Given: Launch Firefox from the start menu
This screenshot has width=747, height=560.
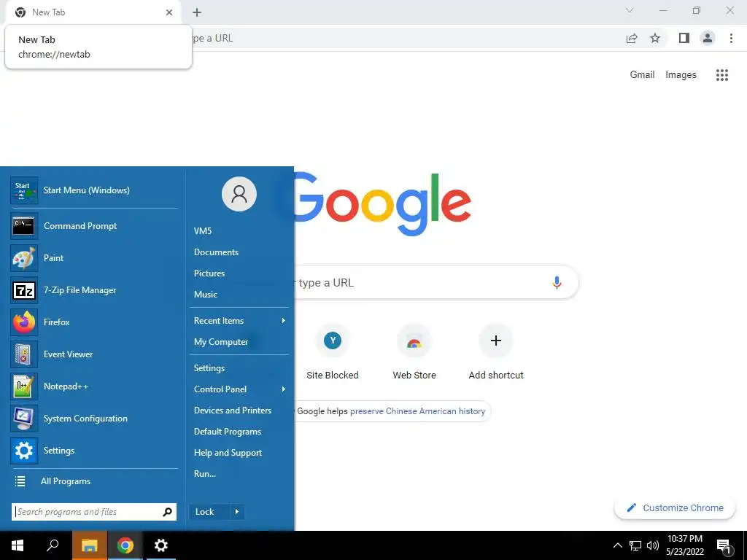Looking at the screenshot, I should 94,322.
